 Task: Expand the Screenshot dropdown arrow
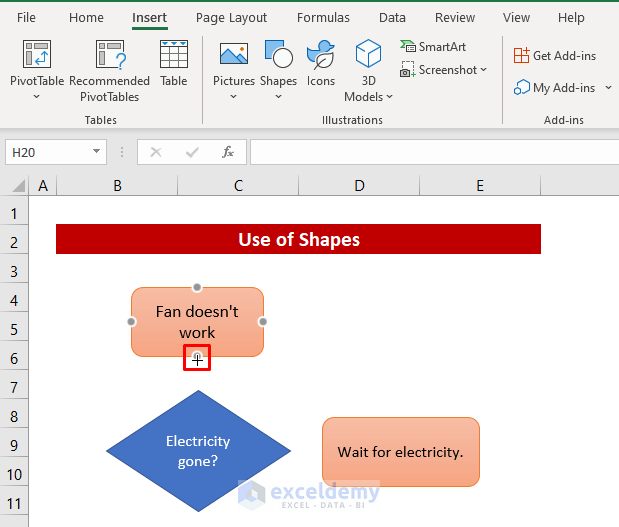(484, 70)
